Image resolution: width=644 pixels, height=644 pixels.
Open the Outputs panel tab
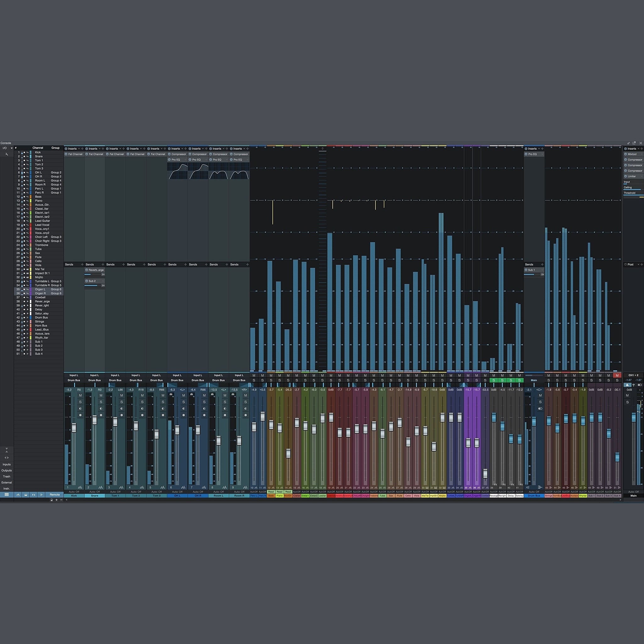pos(6,470)
